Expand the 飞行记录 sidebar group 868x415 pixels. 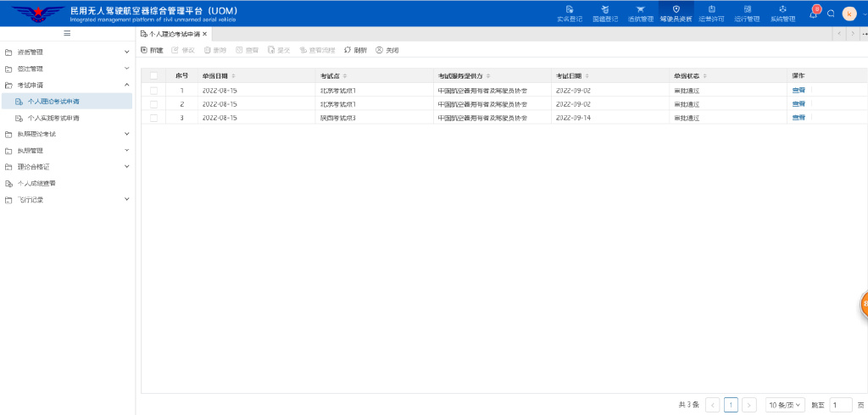tap(67, 200)
